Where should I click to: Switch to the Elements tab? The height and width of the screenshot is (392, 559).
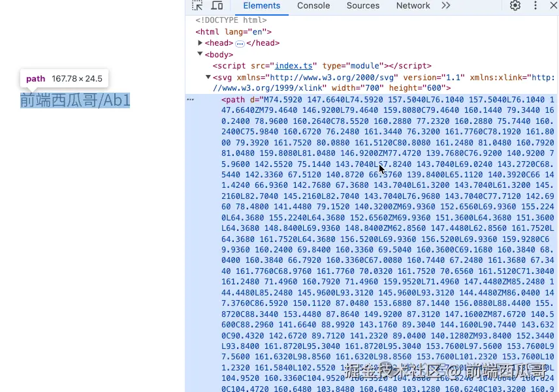262,6
